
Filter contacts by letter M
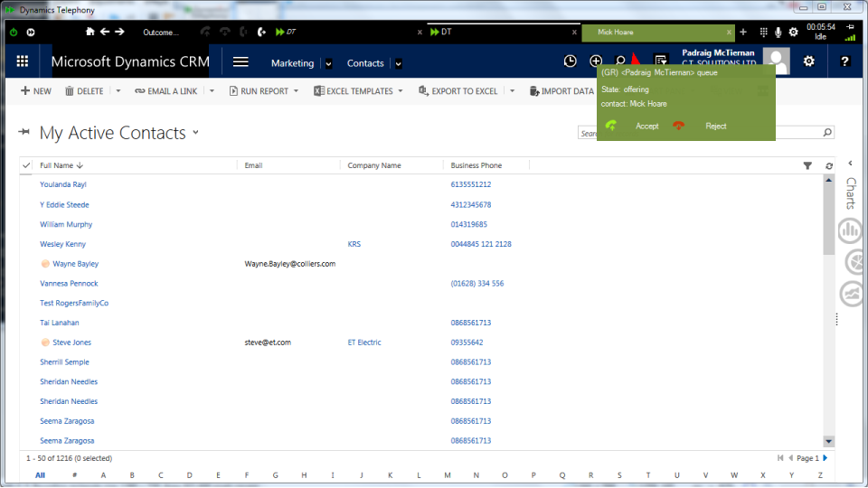(448, 475)
